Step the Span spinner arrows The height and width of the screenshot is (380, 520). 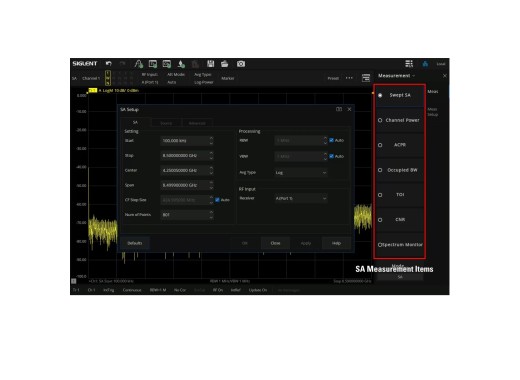click(x=211, y=185)
